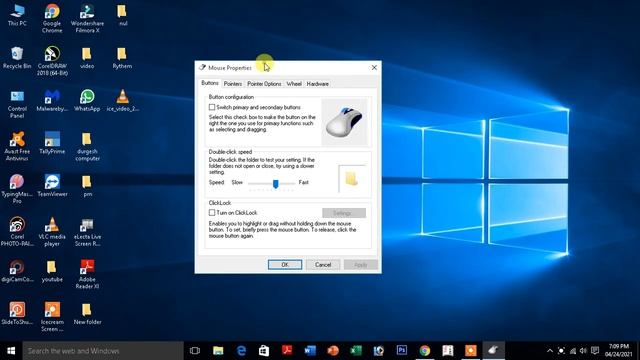Click the volume speaker tray icon
This screenshot has width=640, height=360.
click(583, 351)
